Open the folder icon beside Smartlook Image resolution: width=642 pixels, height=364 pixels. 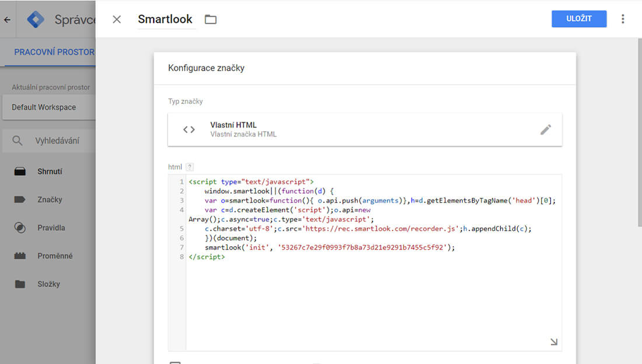pyautogui.click(x=211, y=19)
